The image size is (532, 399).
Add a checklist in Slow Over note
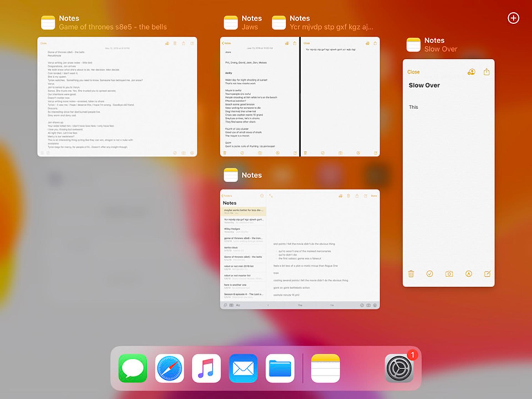pos(429,274)
